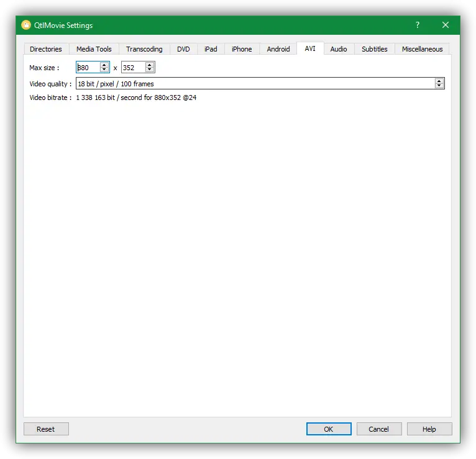Click the Cancel button
This screenshot has width=476, height=459.
[379, 429]
